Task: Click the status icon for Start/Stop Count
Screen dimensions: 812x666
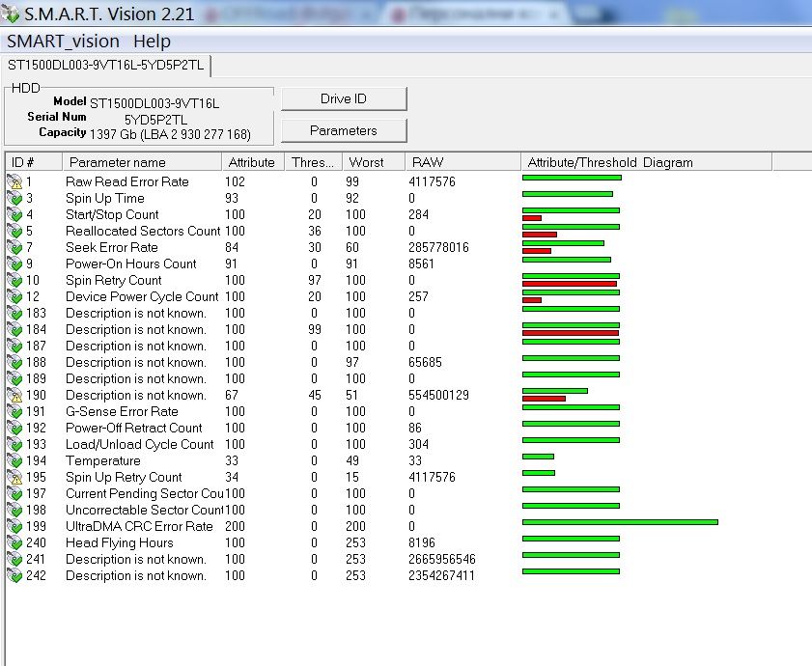Action: click(x=14, y=215)
